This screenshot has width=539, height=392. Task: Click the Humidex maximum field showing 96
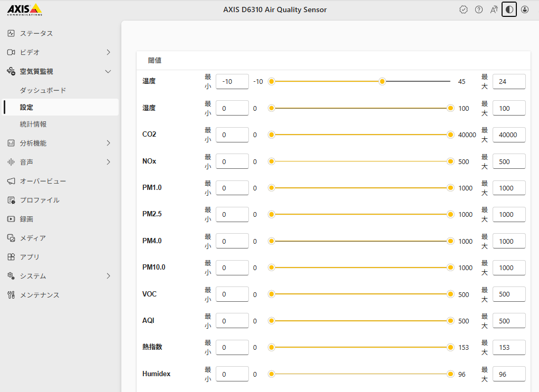(x=509, y=374)
